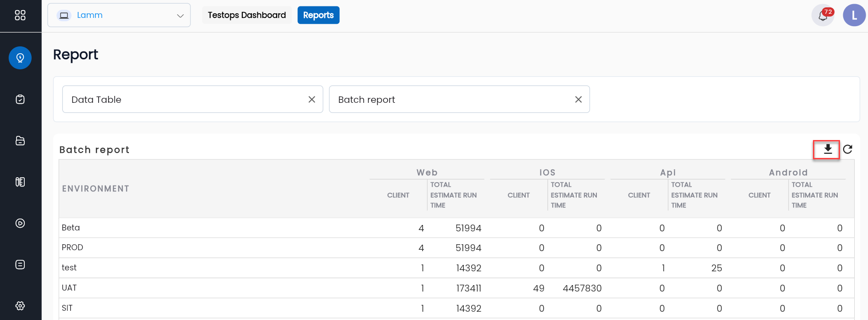Open notifications bell showing 72
868x320 pixels.
pyautogui.click(x=823, y=16)
